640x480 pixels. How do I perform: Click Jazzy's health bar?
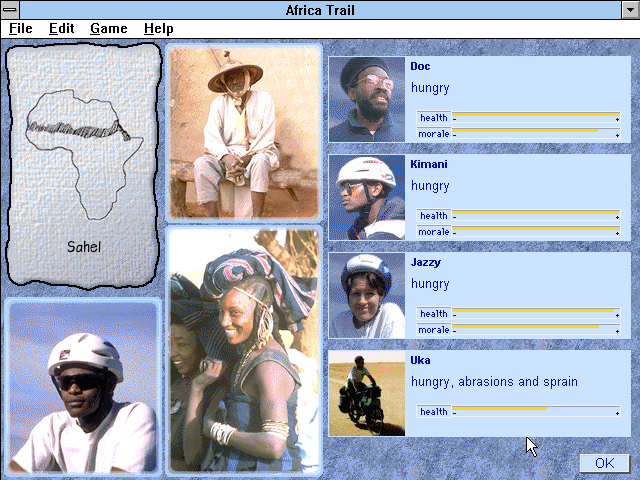point(536,313)
